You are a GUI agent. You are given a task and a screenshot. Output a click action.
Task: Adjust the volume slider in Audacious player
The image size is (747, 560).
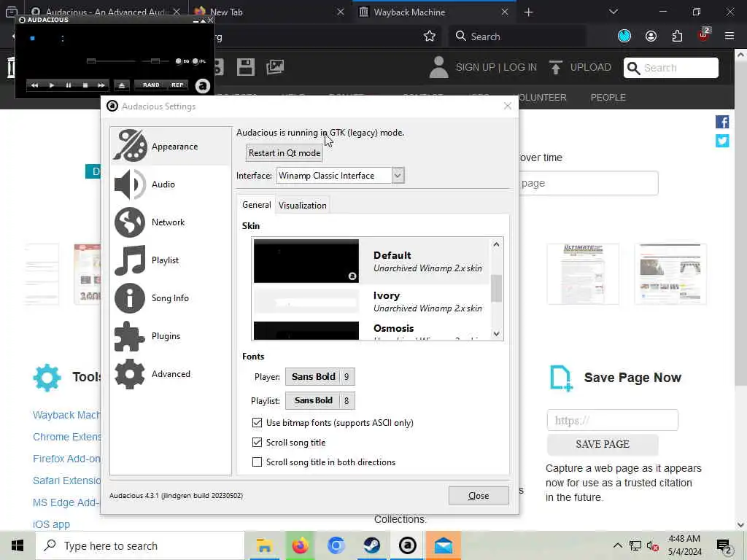click(111, 61)
